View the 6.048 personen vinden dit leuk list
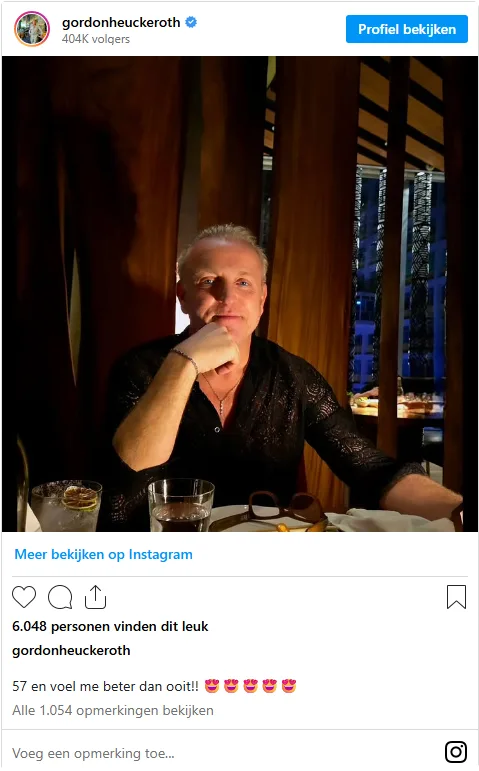479x771 pixels. point(110,626)
